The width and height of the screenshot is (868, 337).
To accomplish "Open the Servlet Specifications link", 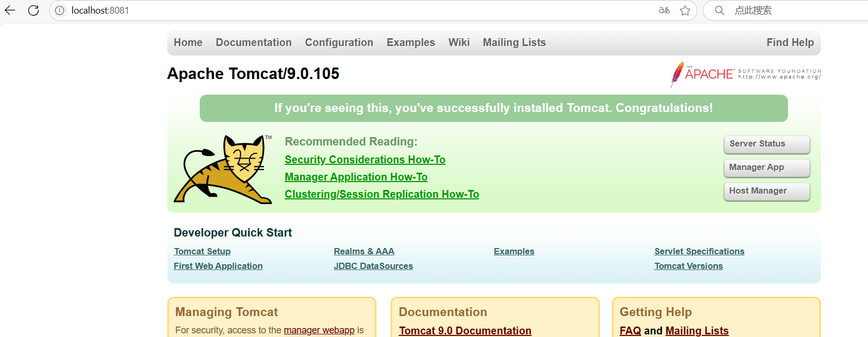I will pos(699,251).
